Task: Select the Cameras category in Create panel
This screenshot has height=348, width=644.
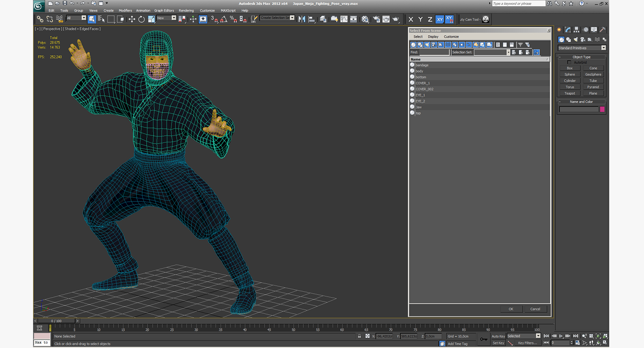Action: (583, 40)
